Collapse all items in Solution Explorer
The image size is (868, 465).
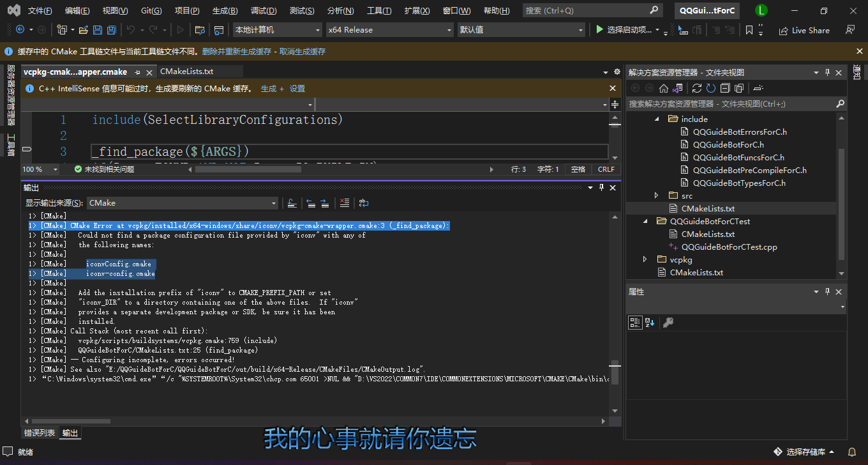tap(726, 88)
